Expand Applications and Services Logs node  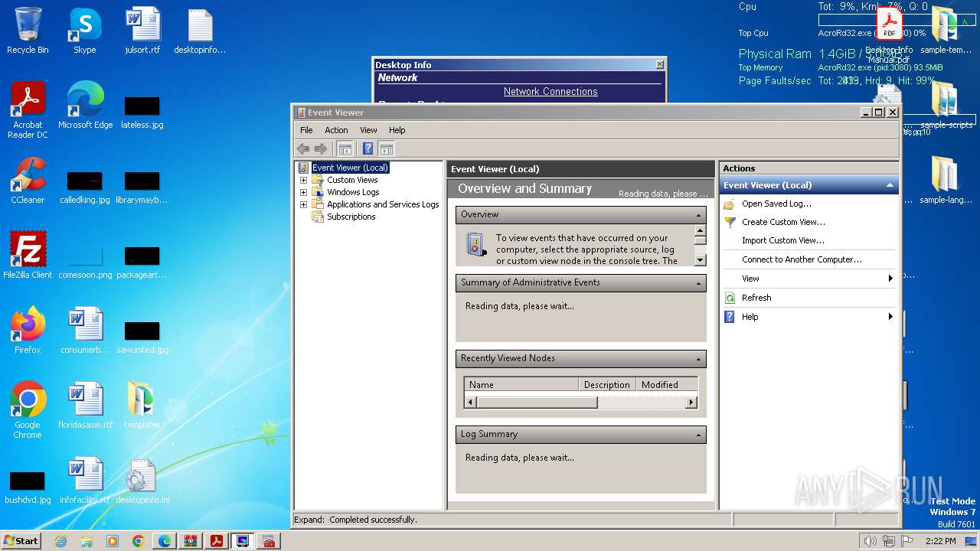click(x=303, y=204)
